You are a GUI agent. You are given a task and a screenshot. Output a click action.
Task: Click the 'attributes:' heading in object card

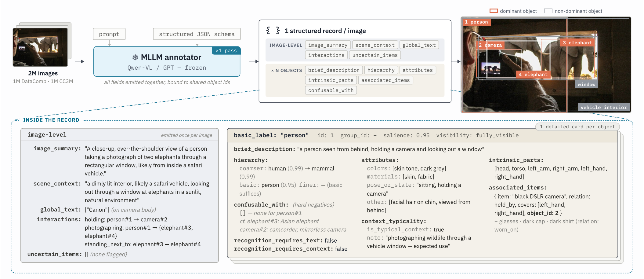click(380, 160)
